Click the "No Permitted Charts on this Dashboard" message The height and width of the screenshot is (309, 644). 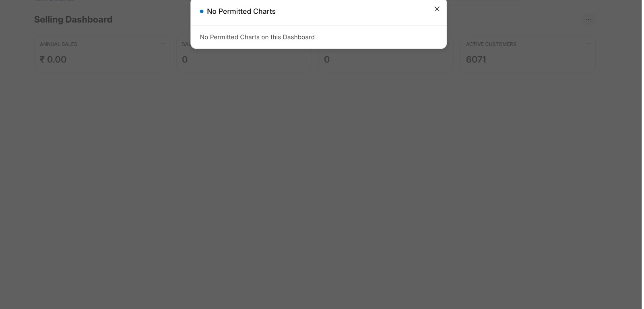[x=257, y=37]
